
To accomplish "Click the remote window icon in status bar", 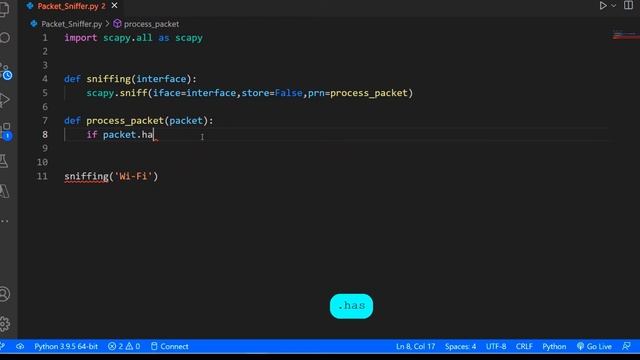I will 2,347.
